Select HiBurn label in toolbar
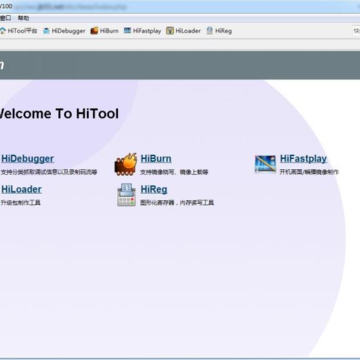The image size is (360, 360). point(109,31)
